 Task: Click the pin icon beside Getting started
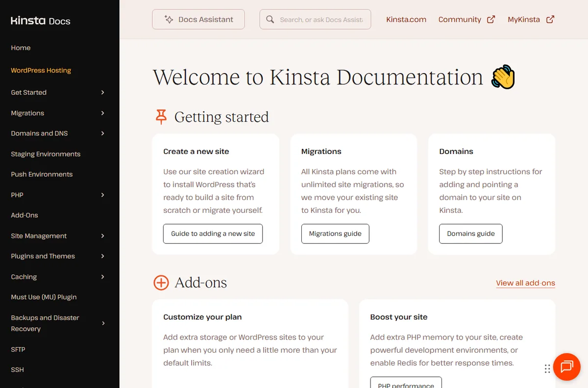161,117
